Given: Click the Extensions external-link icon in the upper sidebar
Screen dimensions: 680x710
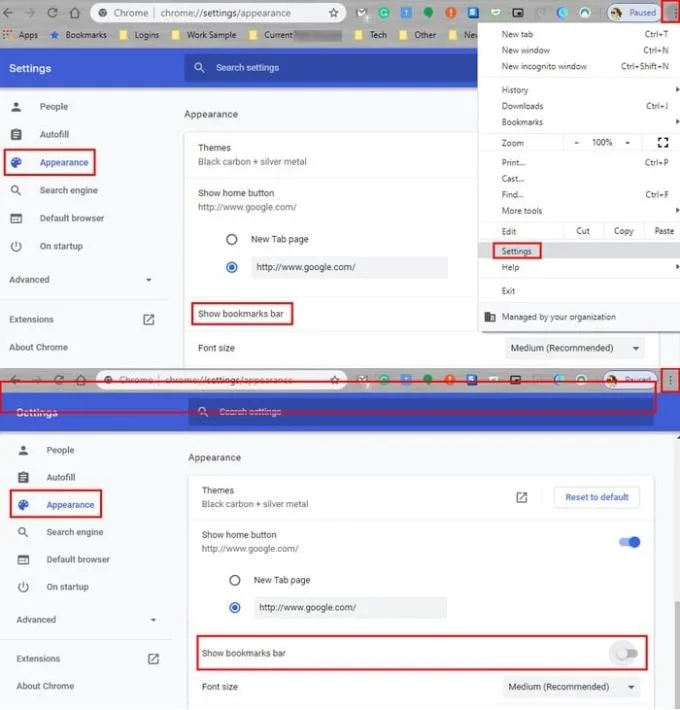Looking at the screenshot, I should tap(148, 320).
